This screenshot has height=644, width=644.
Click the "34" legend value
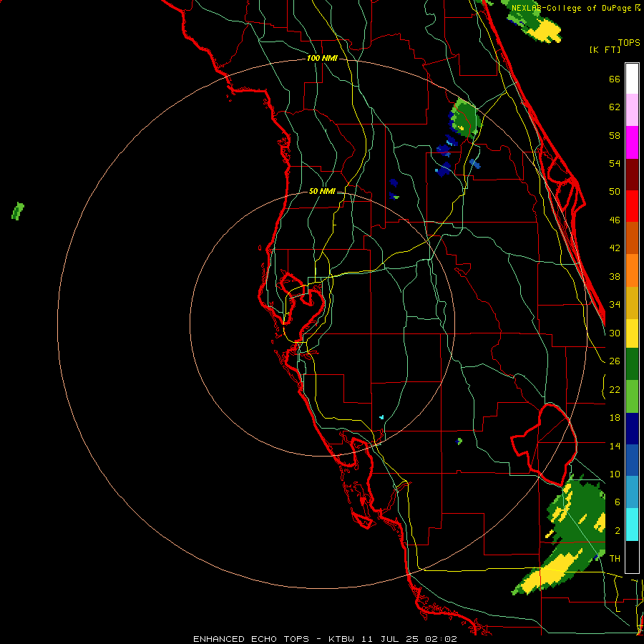click(615, 305)
